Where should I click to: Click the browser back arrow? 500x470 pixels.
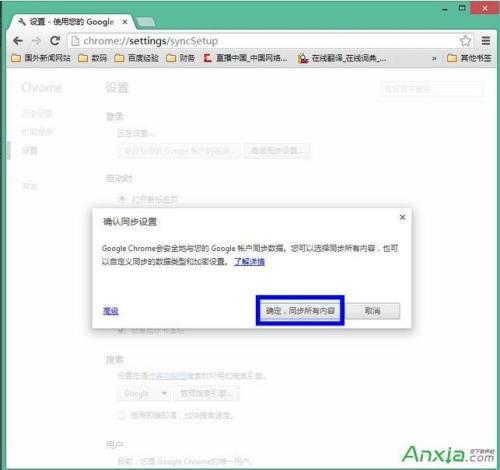pyautogui.click(x=18, y=41)
